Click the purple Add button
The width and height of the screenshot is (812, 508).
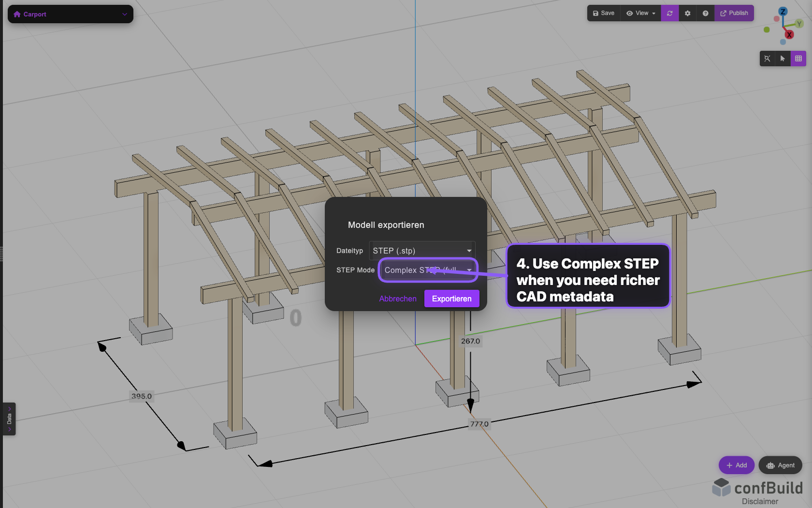736,465
